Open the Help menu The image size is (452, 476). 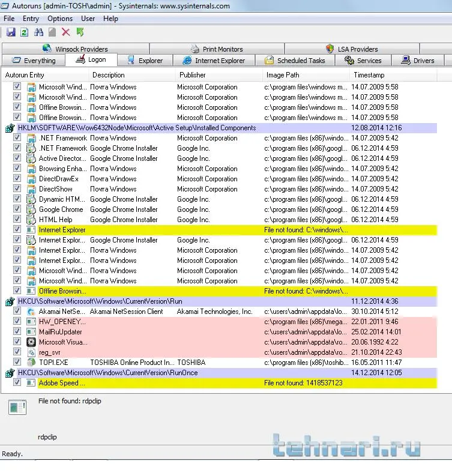(110, 19)
